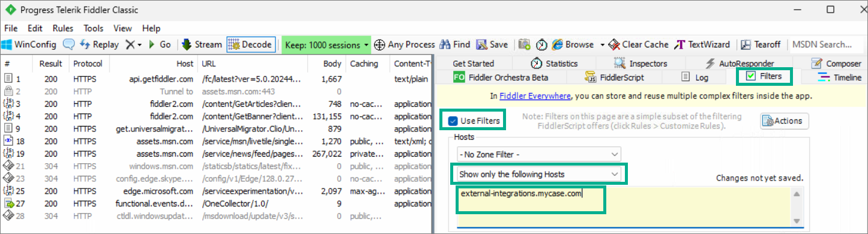Open the File menu

click(x=11, y=28)
